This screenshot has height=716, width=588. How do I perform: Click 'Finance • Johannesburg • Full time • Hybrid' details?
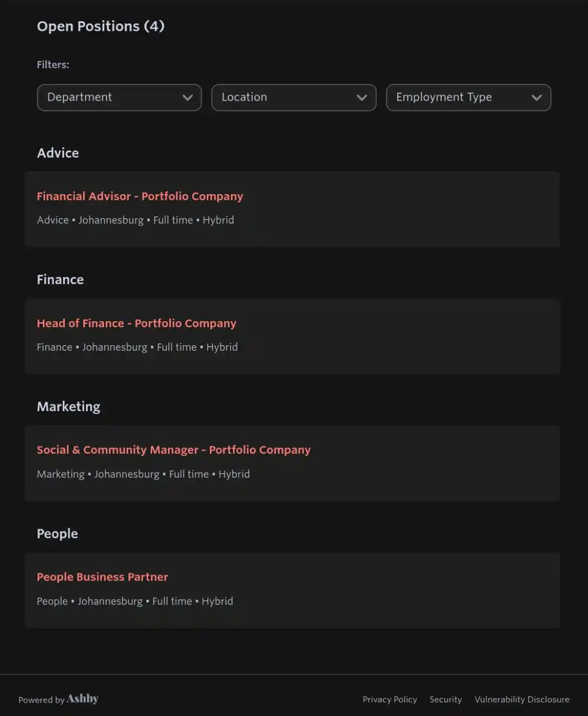137,347
